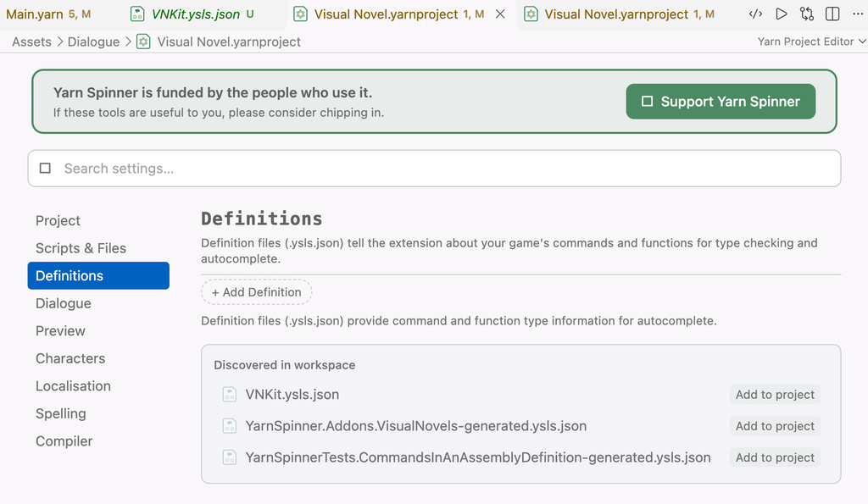This screenshot has height=504, width=868.
Task: Click the last tab's yarnproject gear icon
Action: tap(531, 14)
